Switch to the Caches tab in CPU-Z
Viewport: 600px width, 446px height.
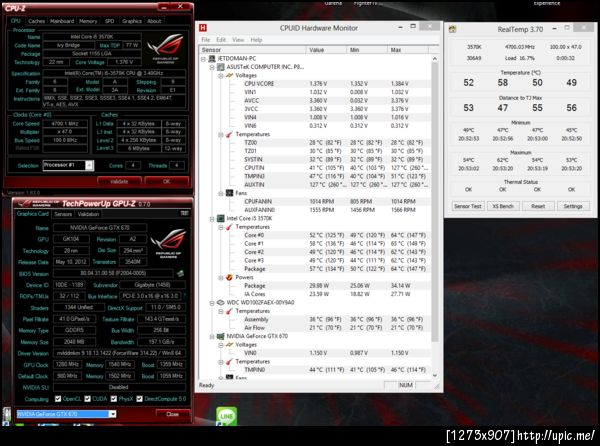(36, 21)
